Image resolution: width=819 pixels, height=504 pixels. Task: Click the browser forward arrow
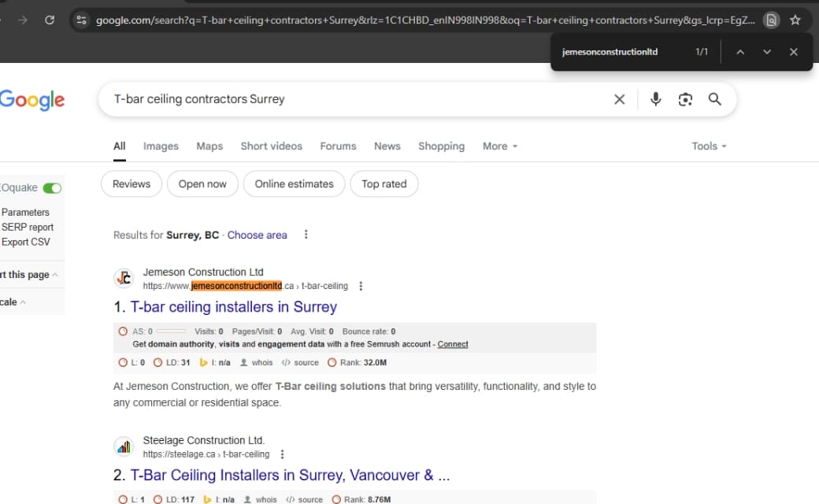pyautogui.click(x=23, y=20)
